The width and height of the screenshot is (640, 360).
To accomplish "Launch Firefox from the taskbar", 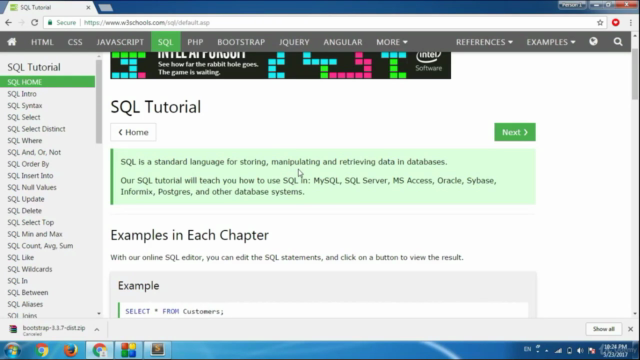I will click(70, 350).
